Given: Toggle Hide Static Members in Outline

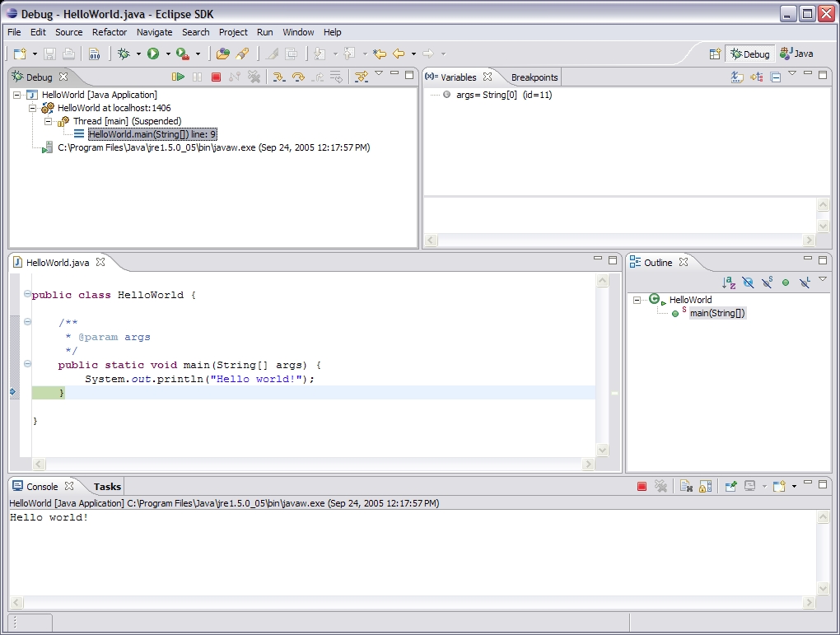Looking at the screenshot, I should click(768, 282).
